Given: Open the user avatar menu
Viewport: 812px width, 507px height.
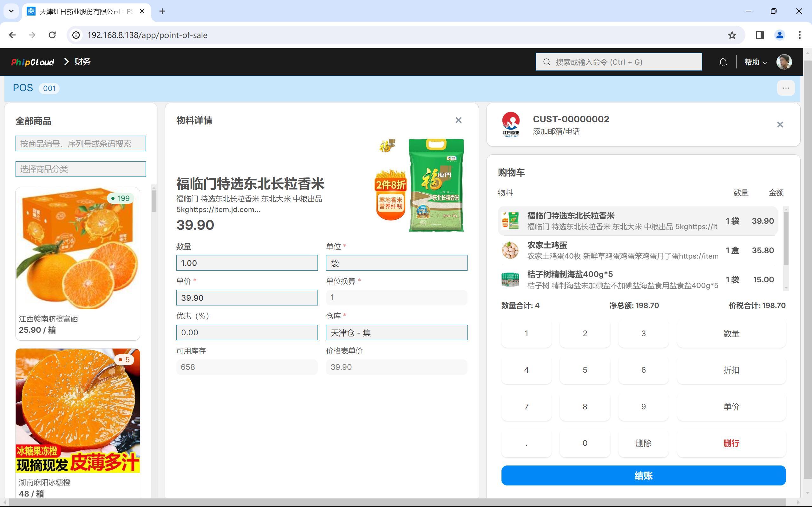Looking at the screenshot, I should (x=784, y=62).
